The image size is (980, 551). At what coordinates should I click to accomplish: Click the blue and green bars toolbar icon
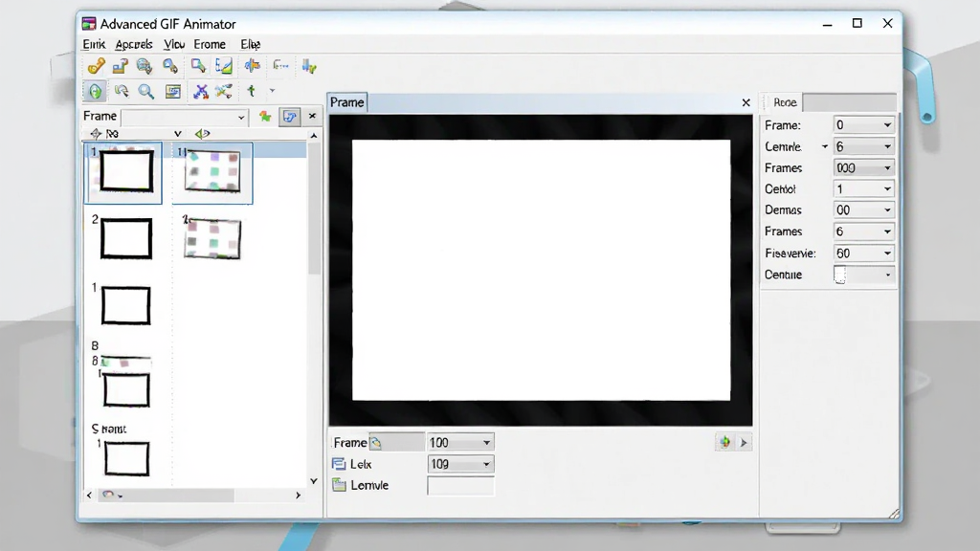point(309,66)
